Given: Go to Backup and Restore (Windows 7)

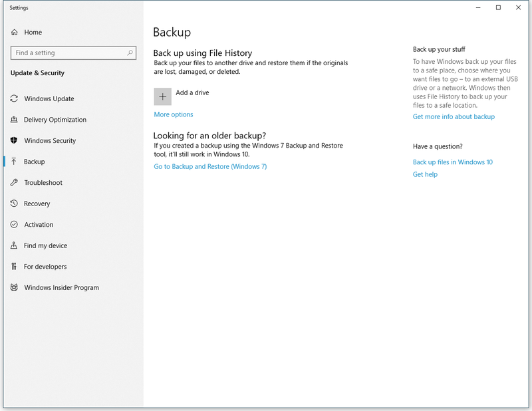Looking at the screenshot, I should [x=210, y=166].
